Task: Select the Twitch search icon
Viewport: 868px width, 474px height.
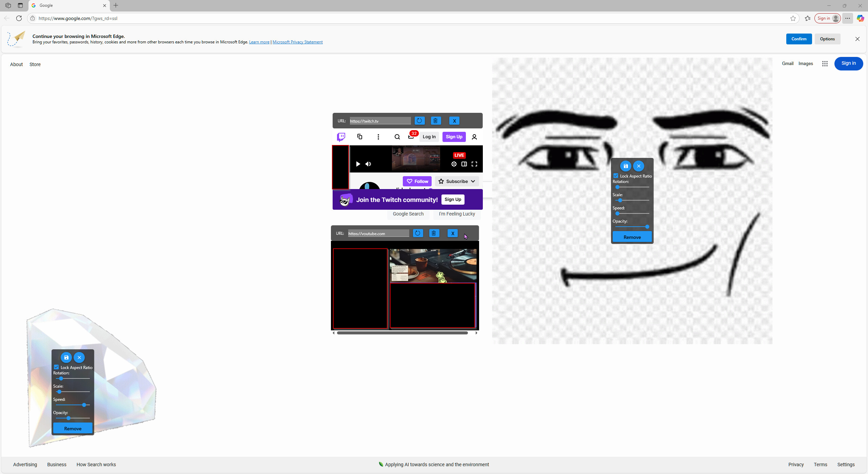Action: 397,137
